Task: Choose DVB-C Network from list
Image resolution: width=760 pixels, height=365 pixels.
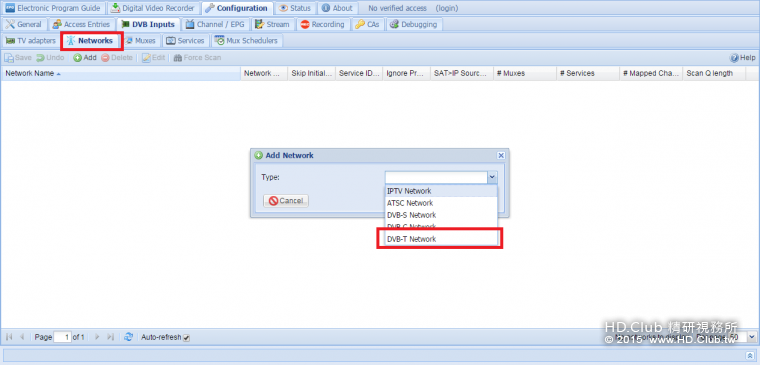Action: click(441, 226)
